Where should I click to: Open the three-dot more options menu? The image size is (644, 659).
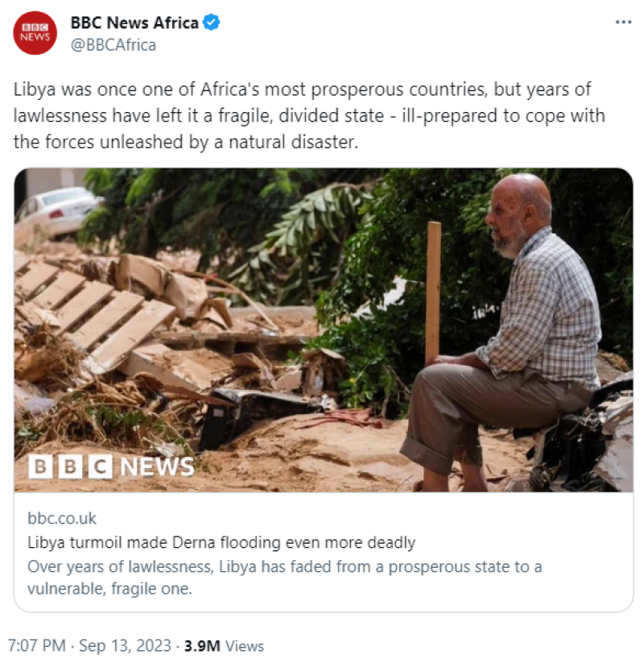coord(623,22)
